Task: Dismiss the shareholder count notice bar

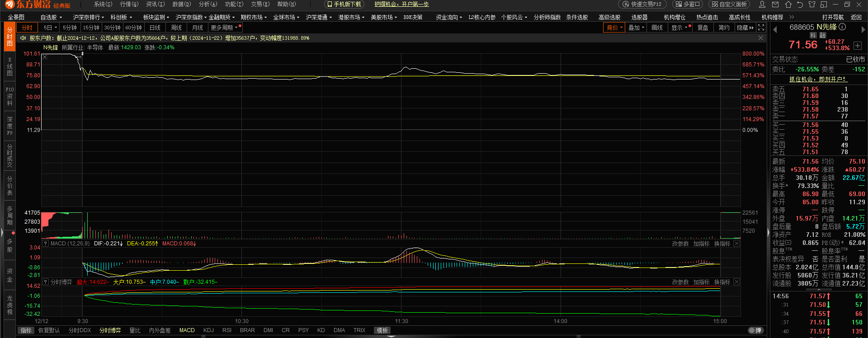Action: (x=760, y=38)
